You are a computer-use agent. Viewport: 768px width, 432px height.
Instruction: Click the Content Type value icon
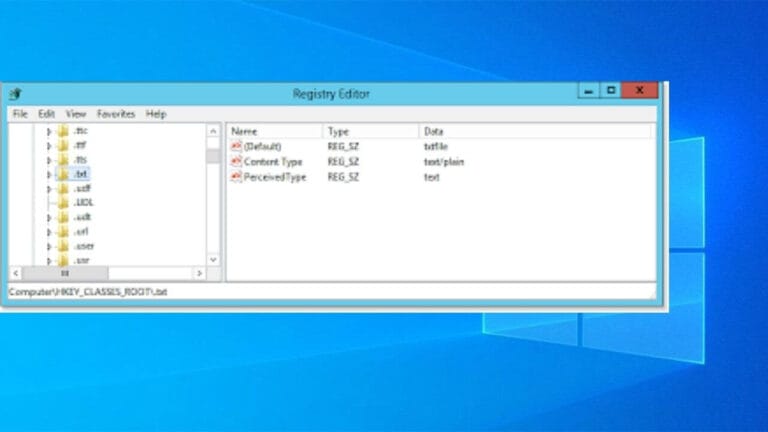pos(236,161)
